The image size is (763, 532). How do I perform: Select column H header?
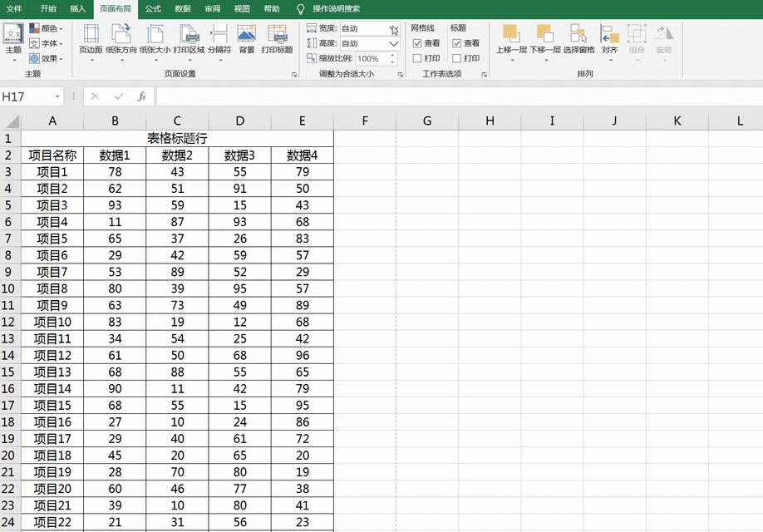(x=490, y=121)
